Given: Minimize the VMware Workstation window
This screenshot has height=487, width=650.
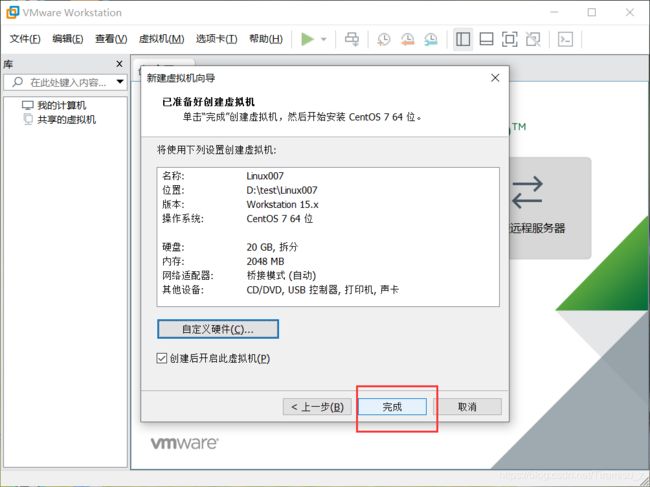Looking at the screenshot, I should [x=554, y=12].
